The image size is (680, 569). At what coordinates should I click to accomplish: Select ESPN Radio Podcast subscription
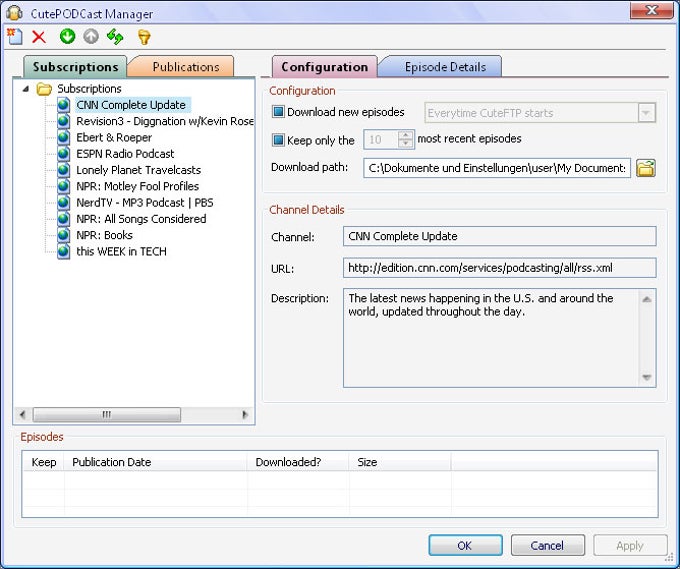[x=125, y=154]
